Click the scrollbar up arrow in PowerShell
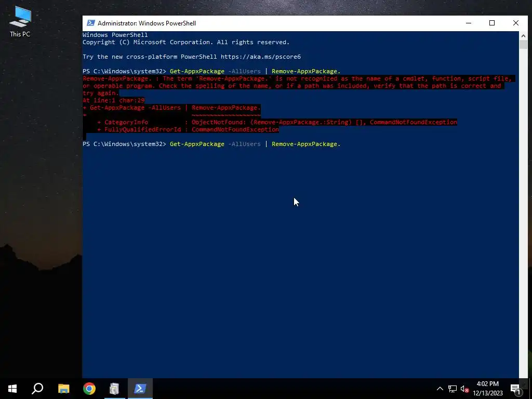This screenshot has height=399, width=532. pyautogui.click(x=523, y=36)
